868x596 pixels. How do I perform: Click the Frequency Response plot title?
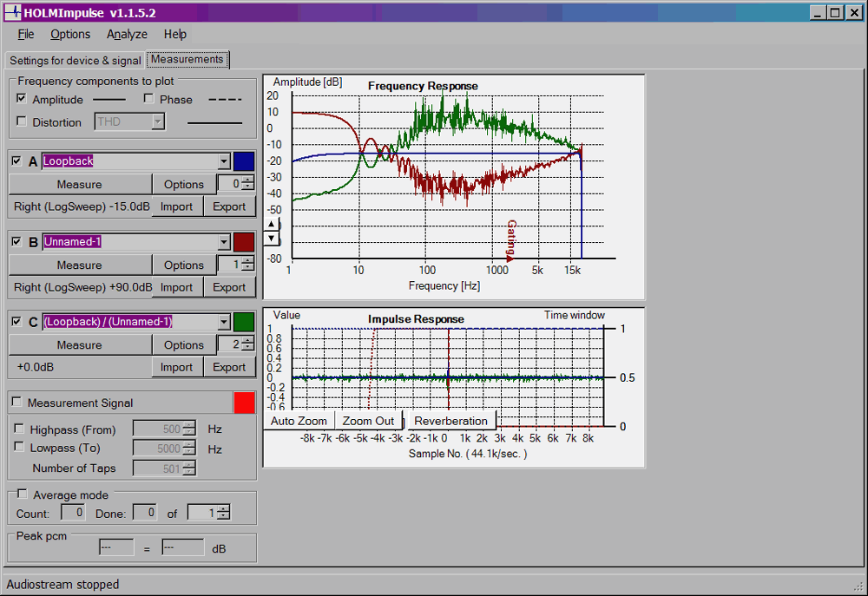click(x=423, y=86)
